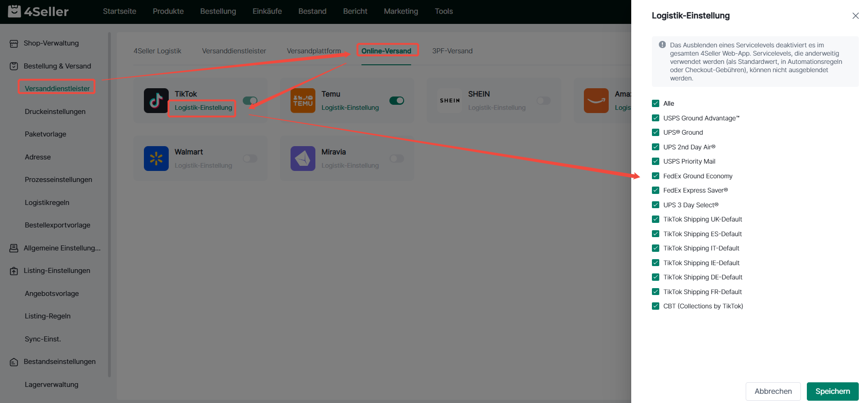
Task: Open Angebotsvorlage in the sidebar
Action: click(52, 294)
